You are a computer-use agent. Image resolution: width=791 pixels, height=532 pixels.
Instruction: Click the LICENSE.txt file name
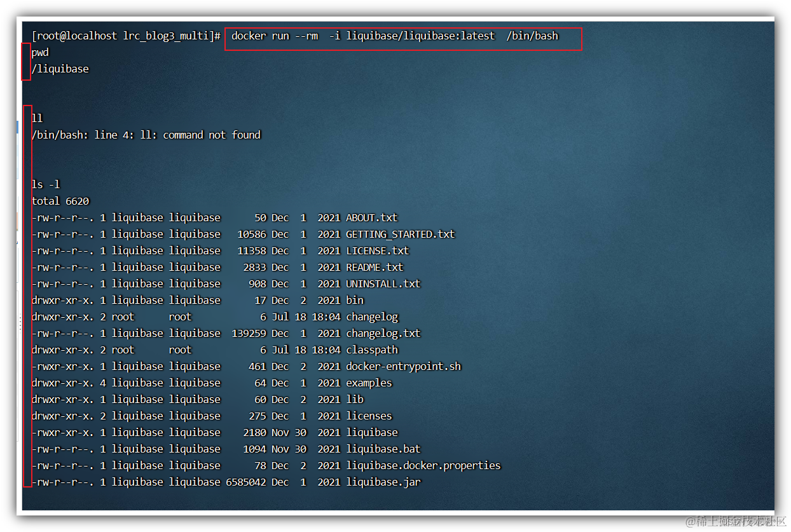[x=377, y=250]
